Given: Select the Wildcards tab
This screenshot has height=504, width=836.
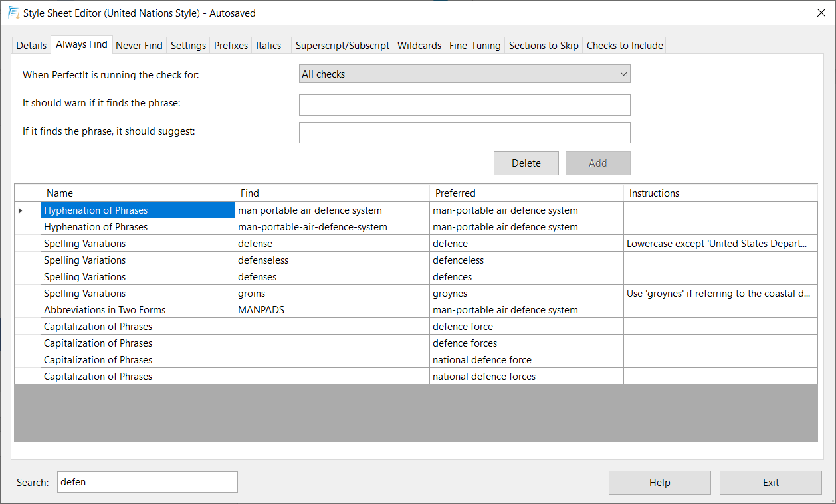Looking at the screenshot, I should [x=419, y=46].
